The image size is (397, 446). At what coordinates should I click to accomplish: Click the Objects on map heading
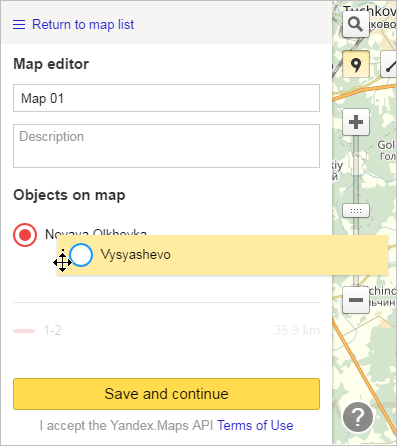[x=69, y=195]
